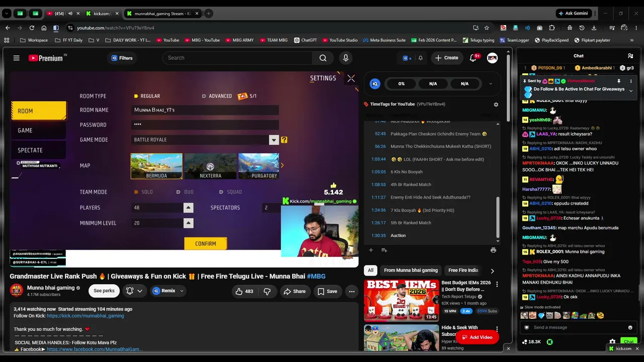The image size is (644, 362).
Task: Open the notification bell dropdown for channel
Action: click(134, 291)
